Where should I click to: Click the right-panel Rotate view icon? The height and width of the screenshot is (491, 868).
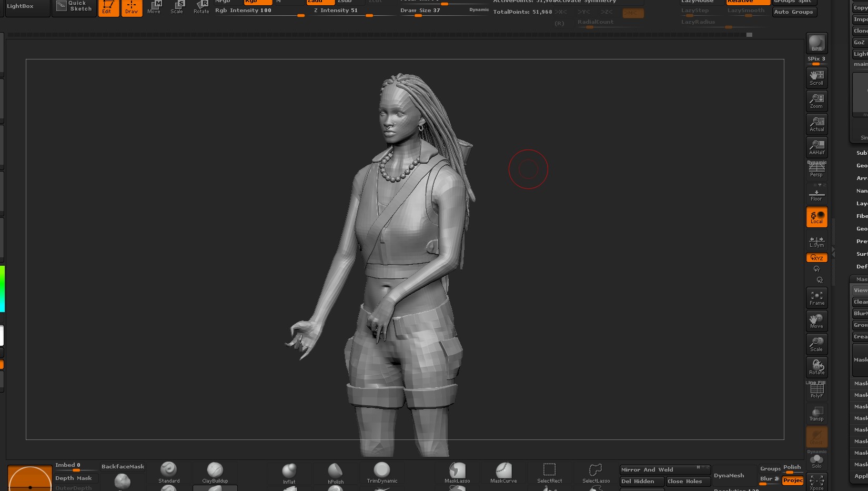816,367
